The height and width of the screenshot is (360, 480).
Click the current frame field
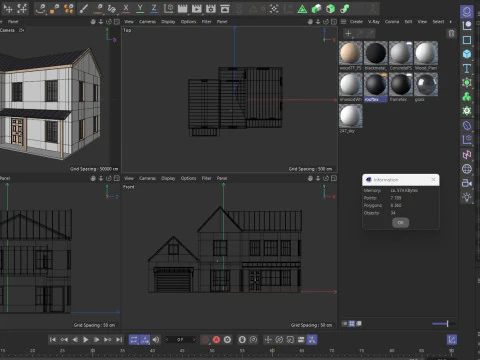pos(180,340)
